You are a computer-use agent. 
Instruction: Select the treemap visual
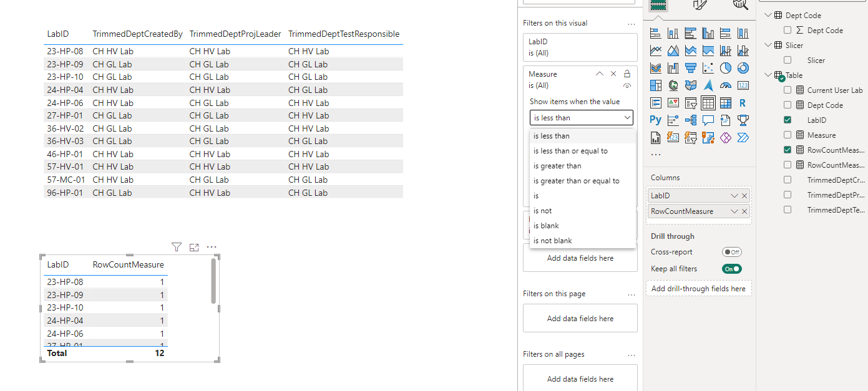656,85
